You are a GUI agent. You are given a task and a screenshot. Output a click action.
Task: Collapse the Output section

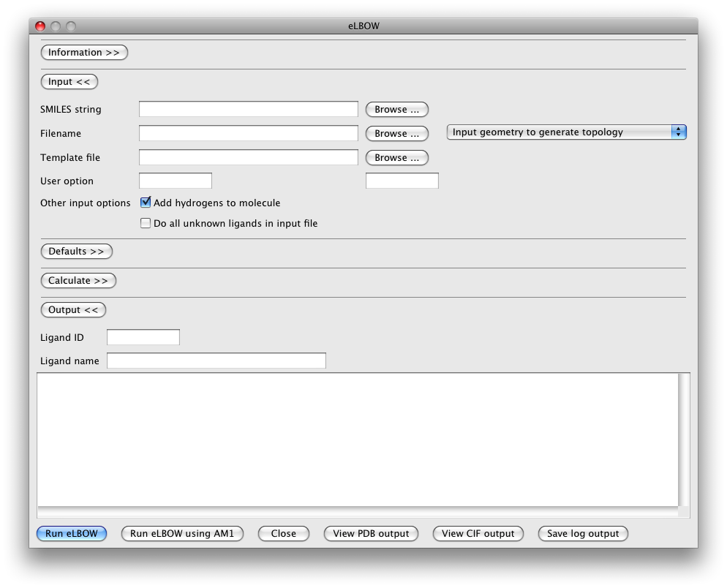[x=73, y=310]
